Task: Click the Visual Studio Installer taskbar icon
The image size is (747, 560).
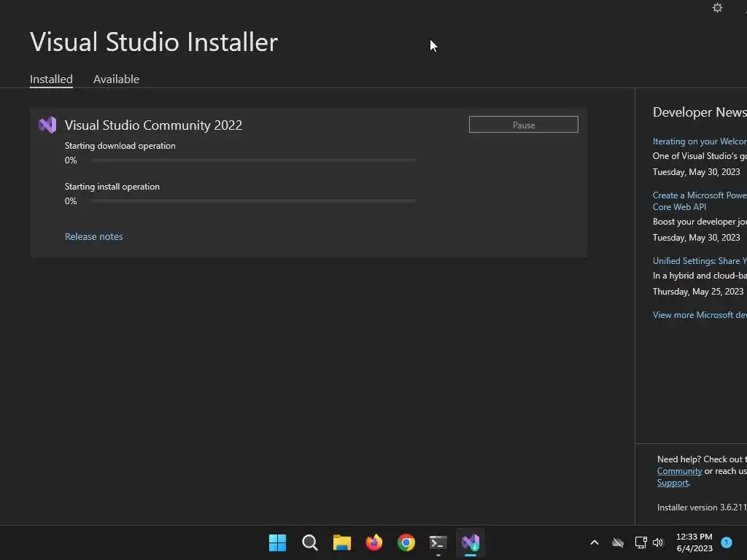Action: [x=471, y=542]
